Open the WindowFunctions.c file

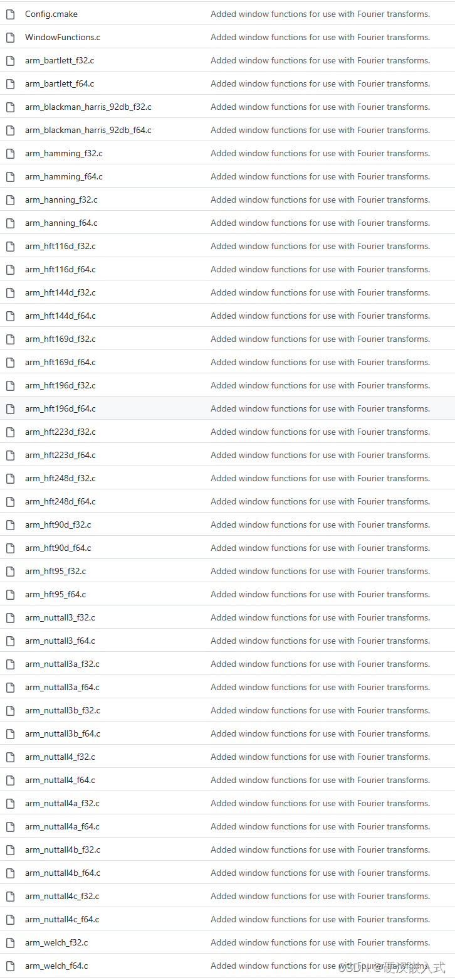click(63, 37)
